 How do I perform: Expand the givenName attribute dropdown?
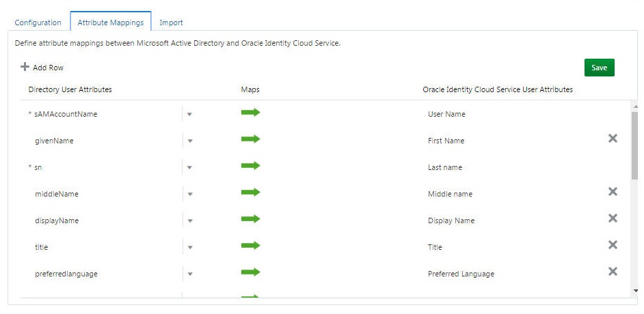(x=189, y=141)
